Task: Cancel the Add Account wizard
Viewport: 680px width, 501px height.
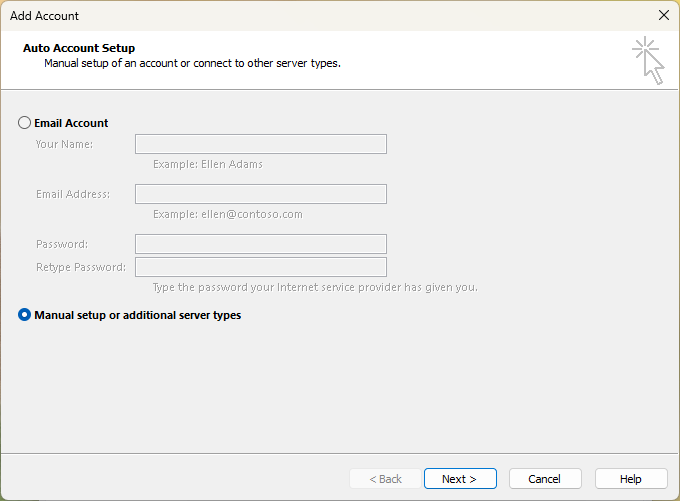Action: point(545,479)
